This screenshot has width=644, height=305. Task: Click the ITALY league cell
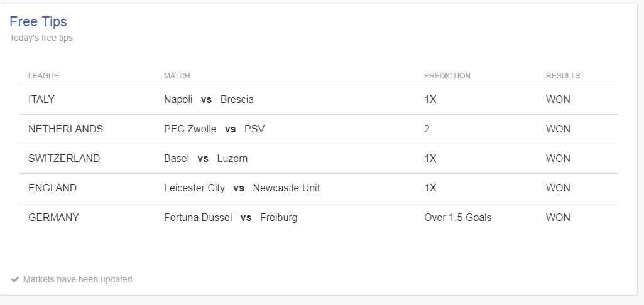click(x=41, y=100)
